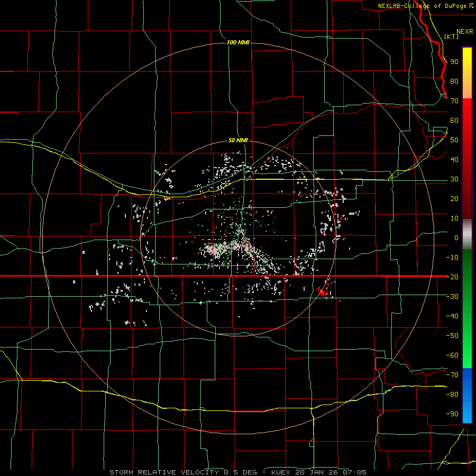Click the -80 value on velocity scale
The image size is (476, 476).
coord(452,395)
